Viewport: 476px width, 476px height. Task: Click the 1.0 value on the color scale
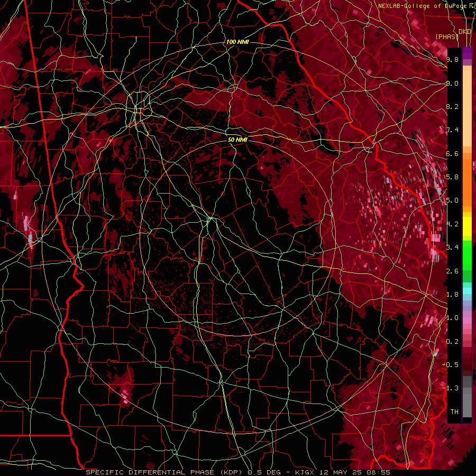click(x=452, y=318)
